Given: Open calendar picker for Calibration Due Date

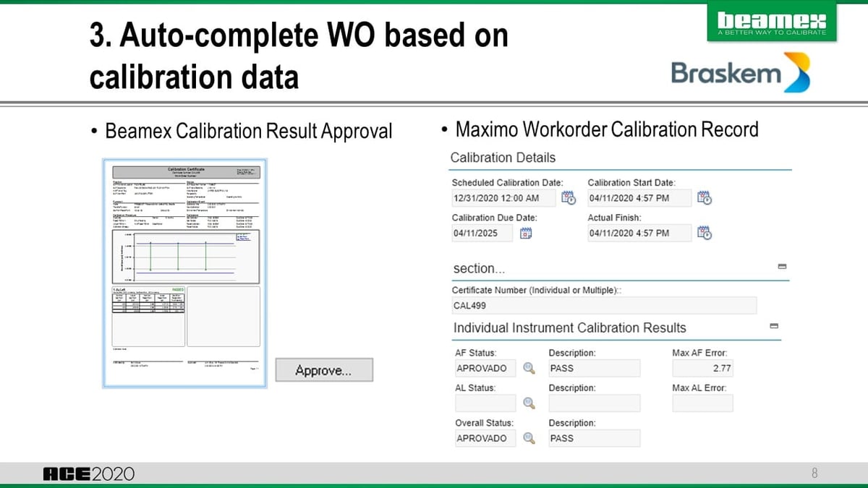Looking at the screenshot, I should [x=527, y=232].
